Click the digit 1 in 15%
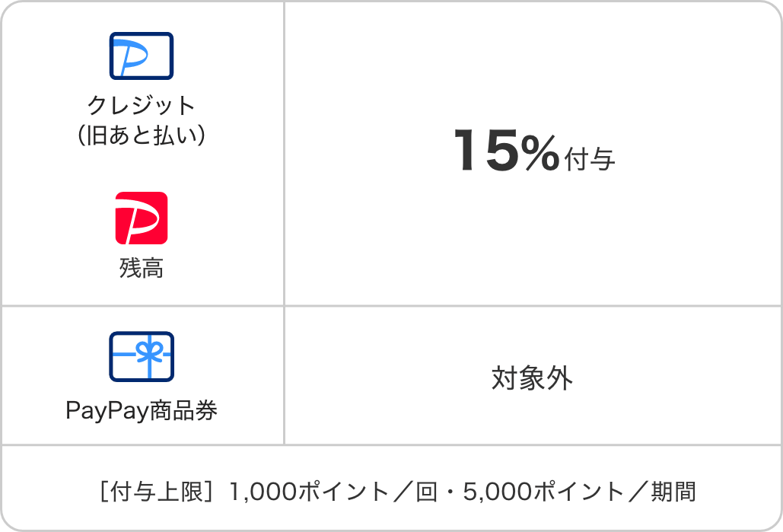 click(465, 151)
